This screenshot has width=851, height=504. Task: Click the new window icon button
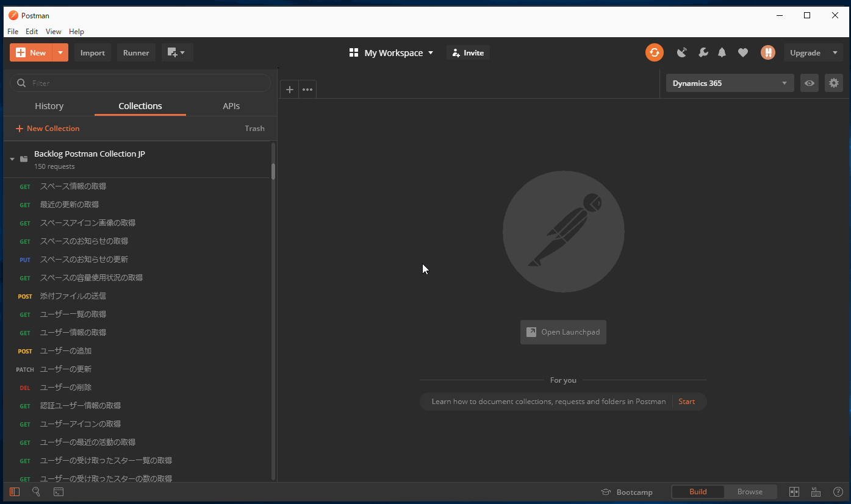click(178, 52)
